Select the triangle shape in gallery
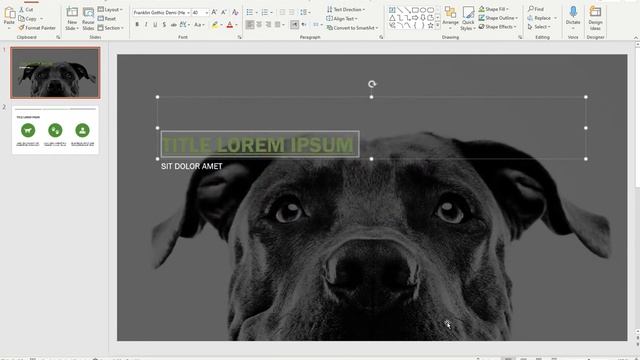The height and width of the screenshot is (360, 640). (x=392, y=18)
